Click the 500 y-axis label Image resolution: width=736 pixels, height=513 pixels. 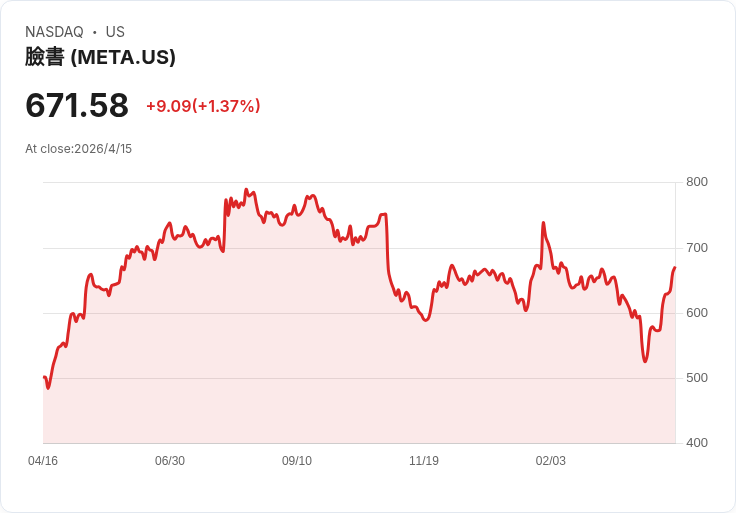pos(697,378)
